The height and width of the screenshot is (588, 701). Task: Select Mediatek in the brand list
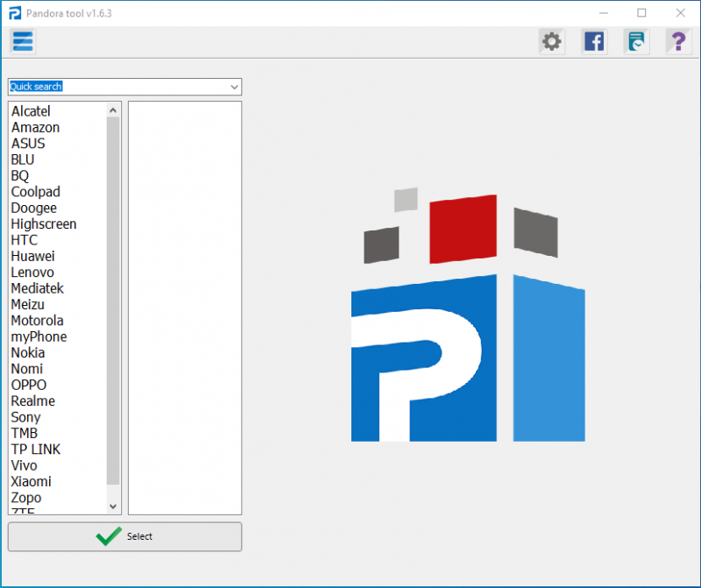click(x=37, y=288)
